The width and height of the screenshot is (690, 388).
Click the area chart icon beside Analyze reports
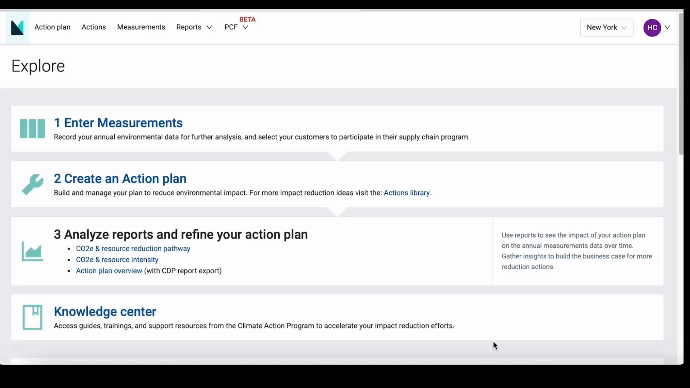32,251
